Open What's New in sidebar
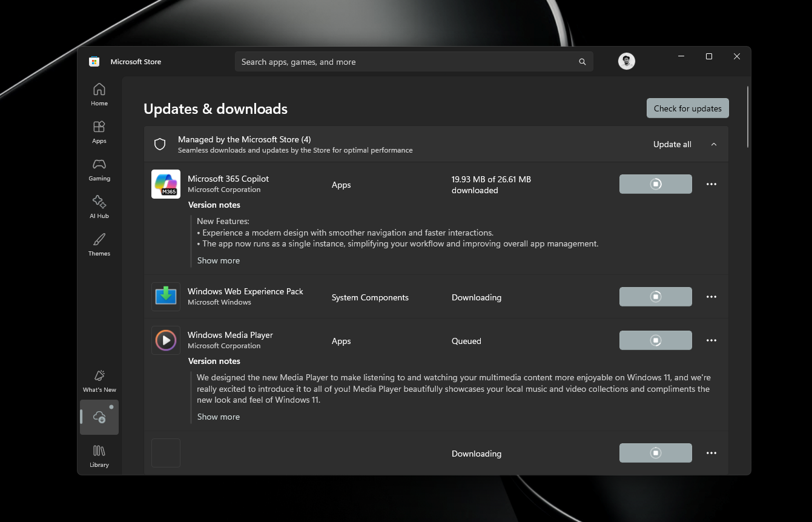This screenshot has width=812, height=522. (99, 381)
